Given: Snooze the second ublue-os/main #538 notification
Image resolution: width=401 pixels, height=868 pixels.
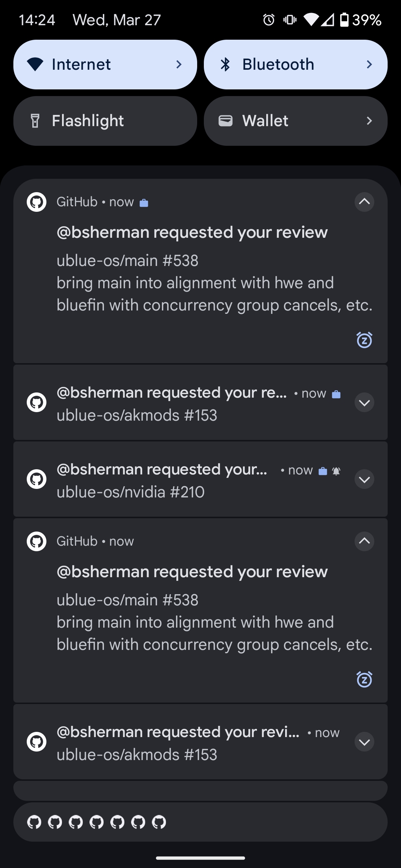Looking at the screenshot, I should 364,679.
